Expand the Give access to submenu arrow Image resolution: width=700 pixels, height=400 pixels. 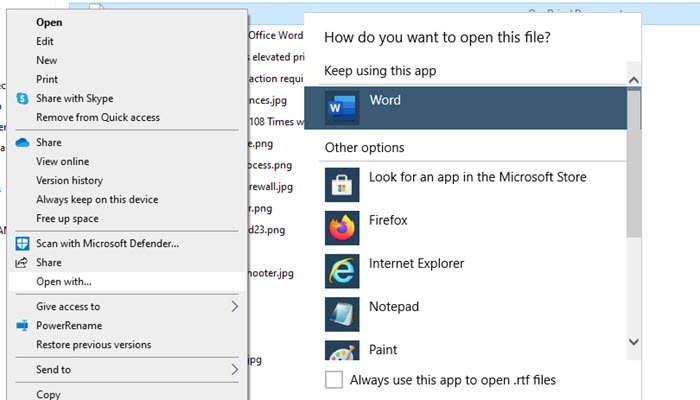236,306
